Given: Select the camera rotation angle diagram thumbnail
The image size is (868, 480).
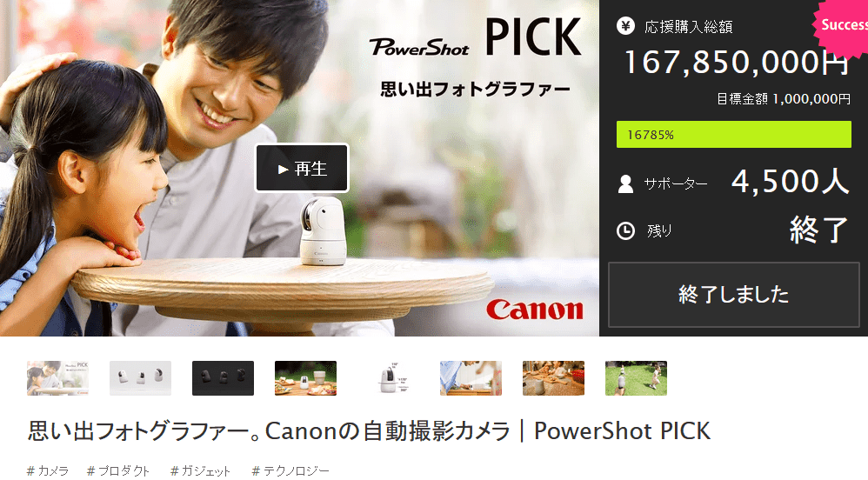Looking at the screenshot, I should pyautogui.click(x=388, y=378).
